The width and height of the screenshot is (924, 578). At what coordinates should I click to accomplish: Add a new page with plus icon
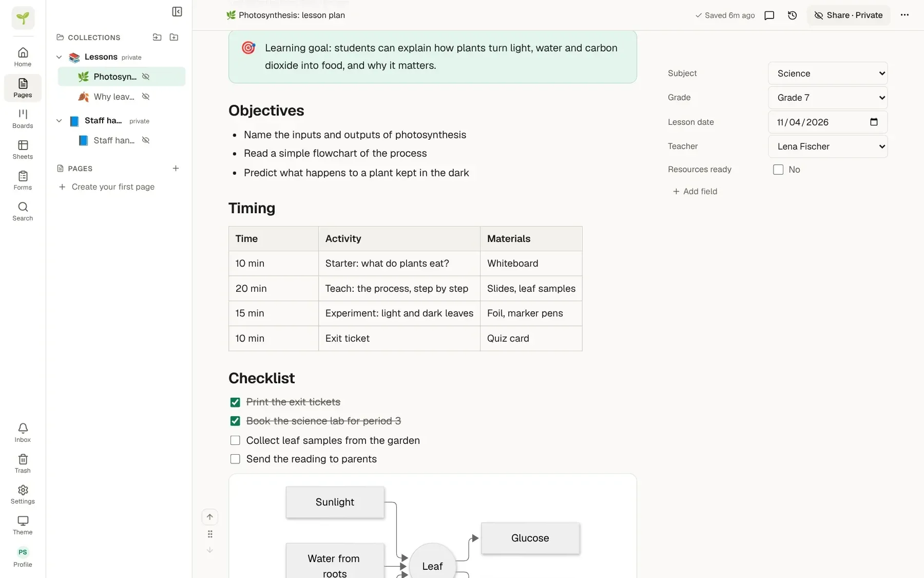(x=176, y=169)
